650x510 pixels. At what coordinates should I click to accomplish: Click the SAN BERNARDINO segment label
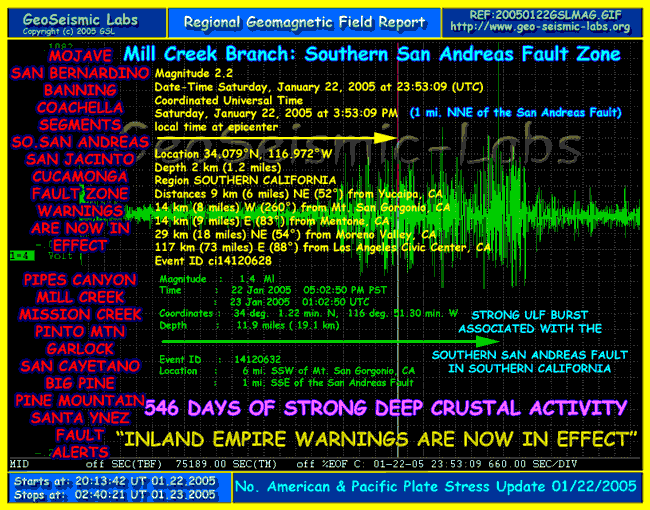80,73
